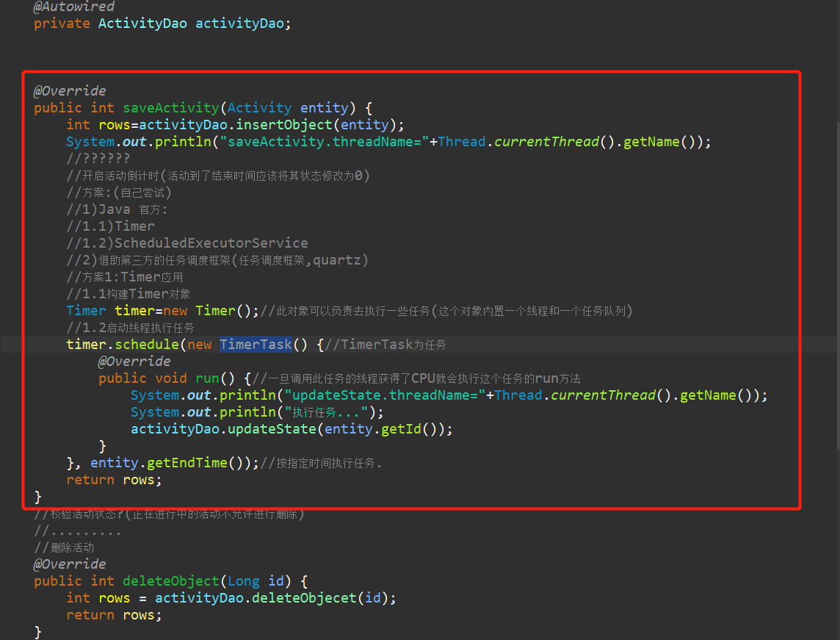Click the @Override annotation above saveActivity

click(70, 90)
